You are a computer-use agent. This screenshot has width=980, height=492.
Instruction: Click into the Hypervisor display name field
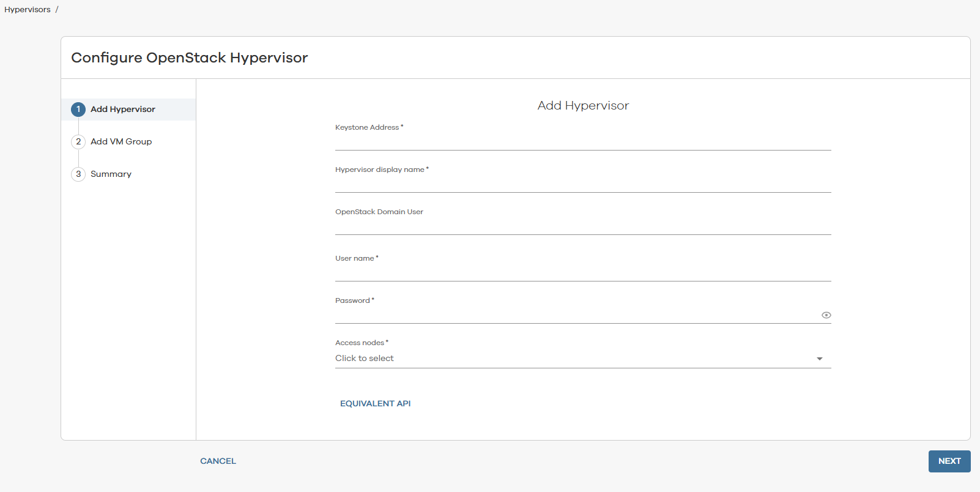coord(582,184)
